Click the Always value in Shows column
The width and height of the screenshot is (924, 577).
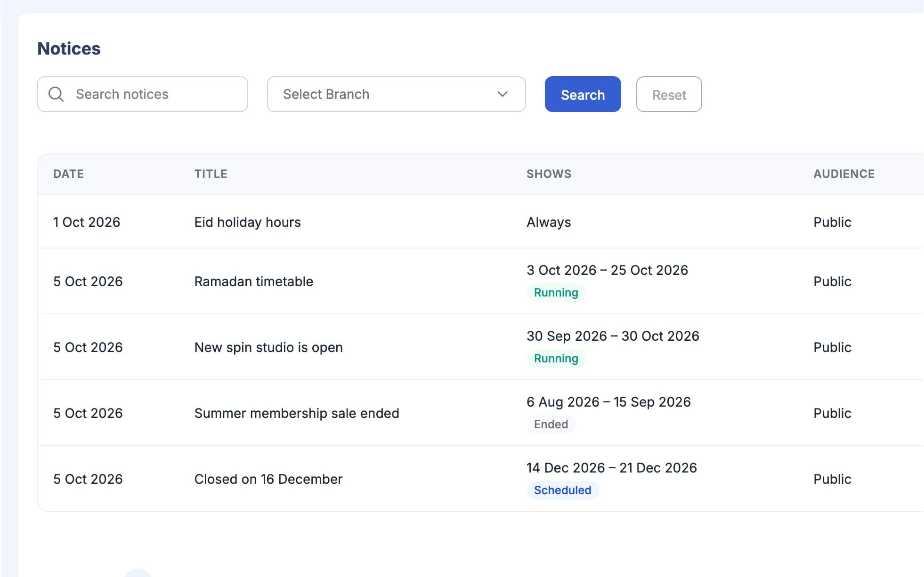tap(549, 222)
